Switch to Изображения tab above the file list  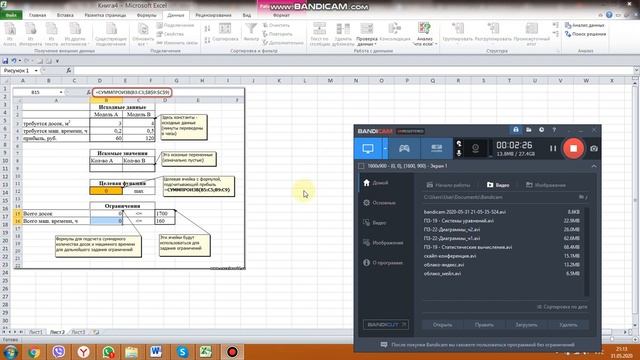[546, 185]
